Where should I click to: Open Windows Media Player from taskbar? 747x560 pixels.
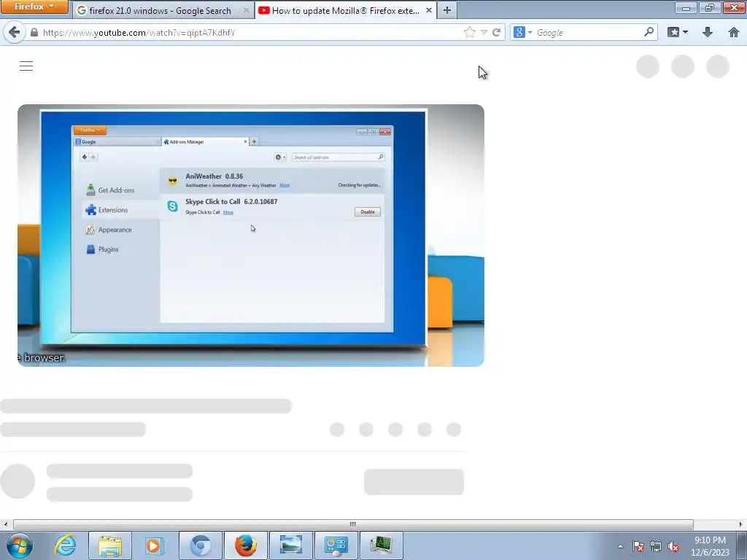153,545
